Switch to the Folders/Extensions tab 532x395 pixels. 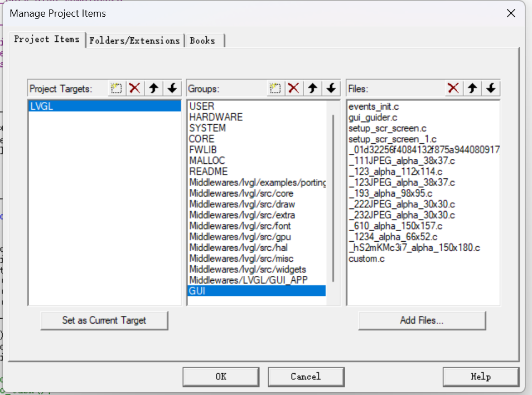click(x=134, y=40)
